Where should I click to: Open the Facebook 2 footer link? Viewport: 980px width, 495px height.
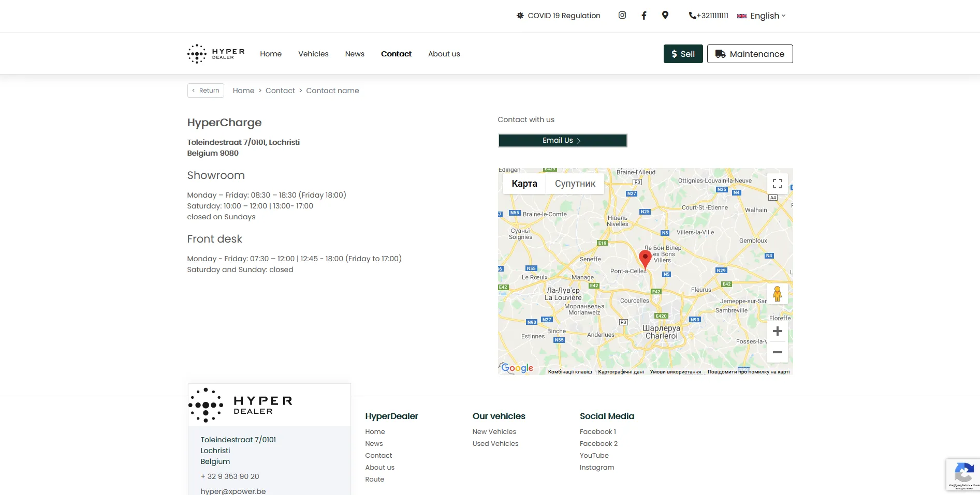pos(599,444)
